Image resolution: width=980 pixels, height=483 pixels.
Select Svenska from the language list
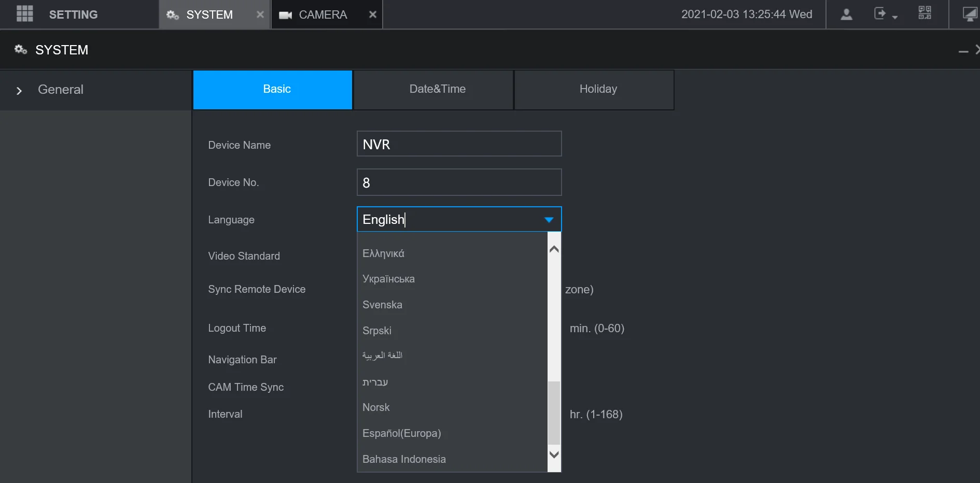pyautogui.click(x=382, y=305)
